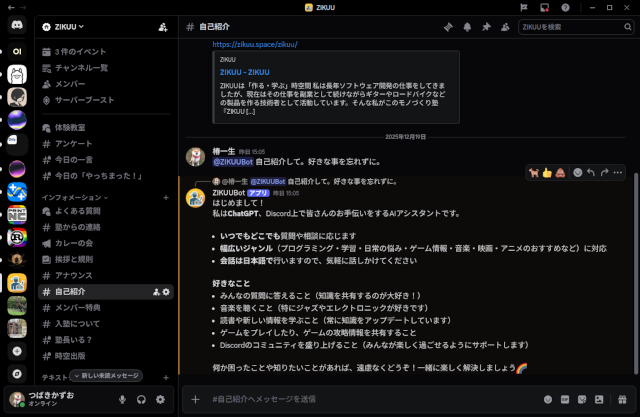Open user settings gear icon
Screen dimensions: 640x417
click(163, 399)
